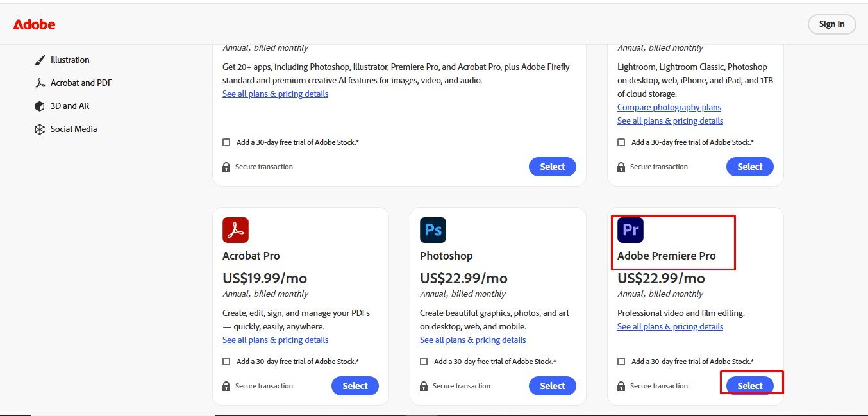Viewport: 868px width, 416px height.
Task: Click the lock icon on the Photoshop card
Action: point(423,385)
